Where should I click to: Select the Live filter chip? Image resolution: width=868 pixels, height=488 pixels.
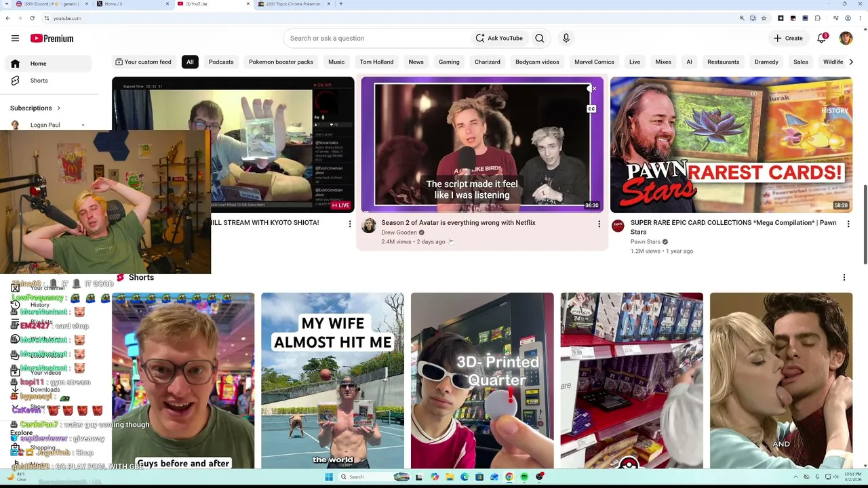(x=635, y=62)
